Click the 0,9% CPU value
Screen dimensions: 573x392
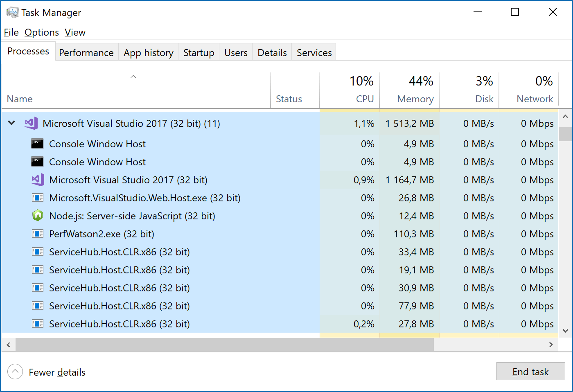pyautogui.click(x=364, y=180)
